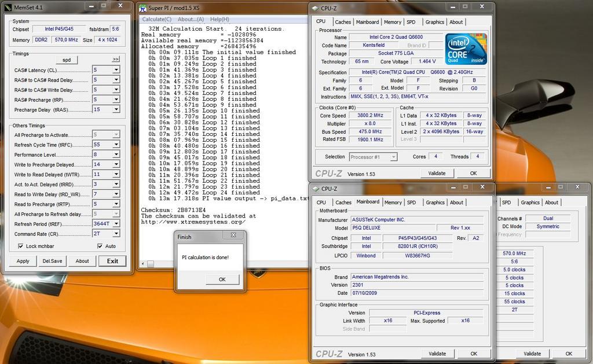Open Graphics tab in the partially hidden CPU-Z window
The image size is (593, 364).
pos(530,203)
